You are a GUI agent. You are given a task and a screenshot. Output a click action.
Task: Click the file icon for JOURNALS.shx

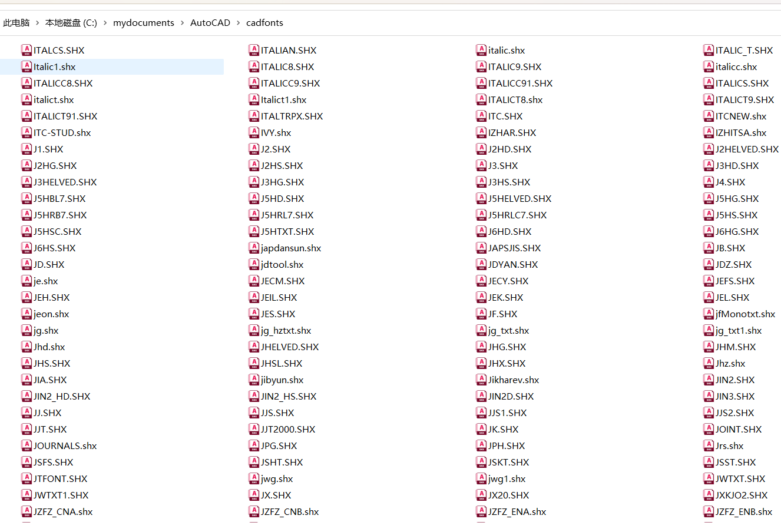pyautogui.click(x=27, y=445)
